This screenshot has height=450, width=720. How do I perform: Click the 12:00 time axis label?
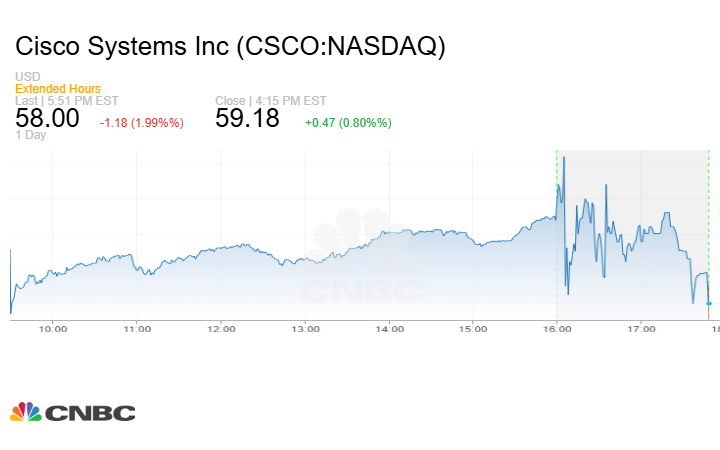[x=221, y=328]
